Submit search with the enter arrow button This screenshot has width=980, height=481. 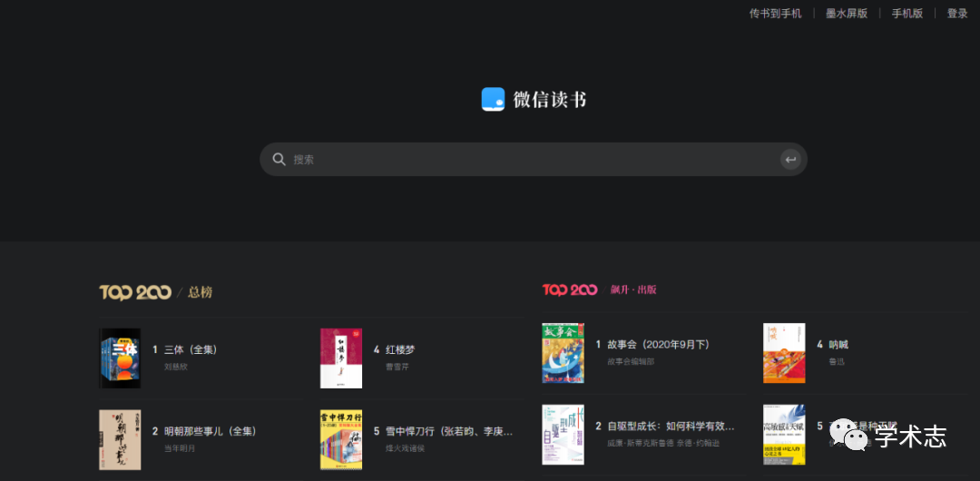(790, 160)
